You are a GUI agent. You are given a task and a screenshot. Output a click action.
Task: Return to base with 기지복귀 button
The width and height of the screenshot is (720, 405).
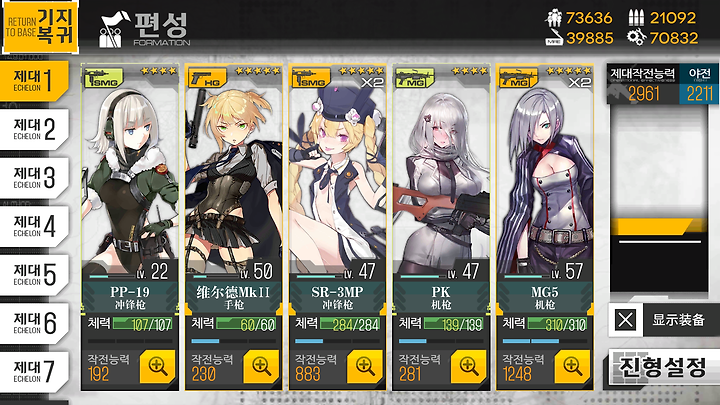(x=40, y=27)
